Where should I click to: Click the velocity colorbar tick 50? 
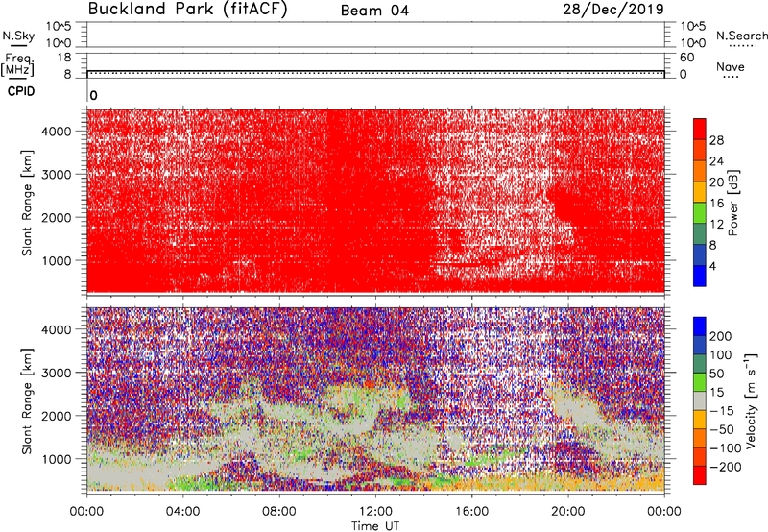[x=717, y=374]
